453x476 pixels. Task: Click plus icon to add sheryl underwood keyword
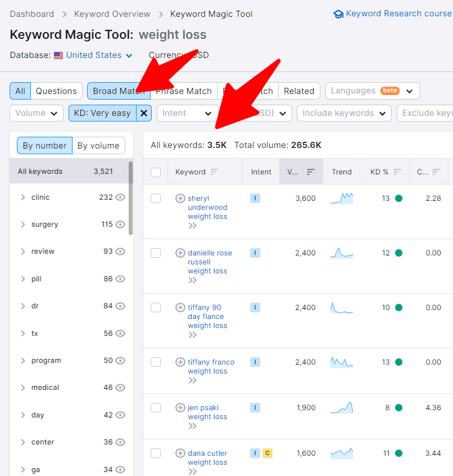point(180,198)
